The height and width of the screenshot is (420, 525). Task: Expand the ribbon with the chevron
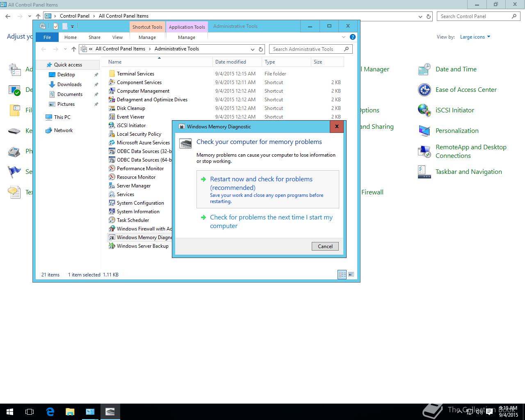(344, 37)
